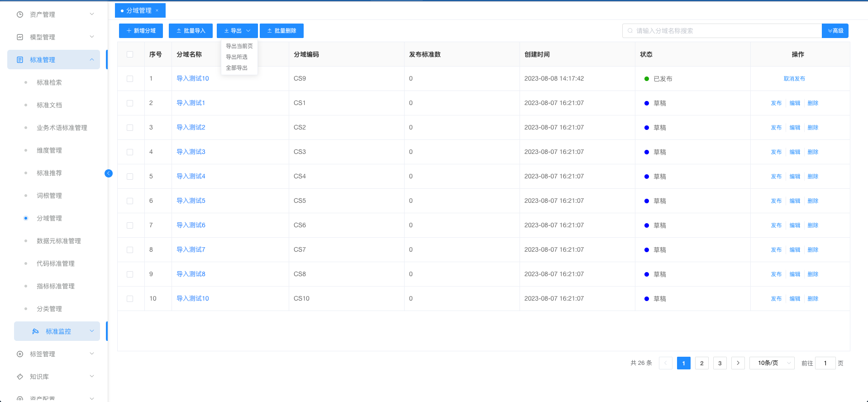Image resolution: width=868 pixels, height=402 pixels.
Task: Click 编辑 for the CS2 row
Action: (x=795, y=128)
